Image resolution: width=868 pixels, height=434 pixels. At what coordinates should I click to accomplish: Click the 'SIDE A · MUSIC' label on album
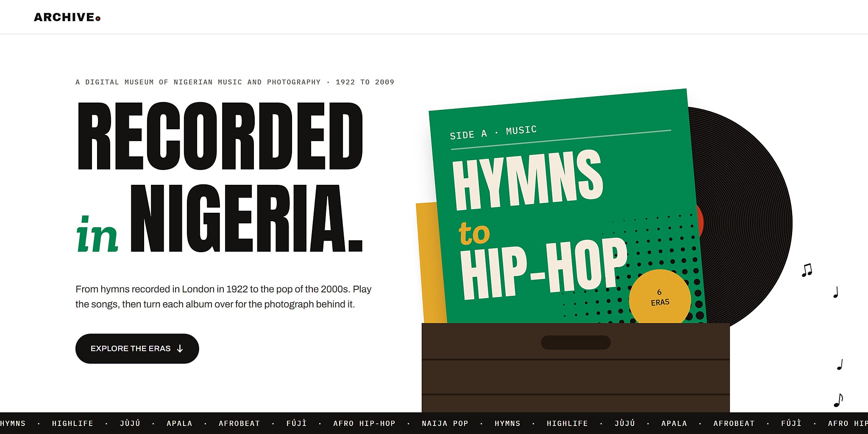coord(493,133)
